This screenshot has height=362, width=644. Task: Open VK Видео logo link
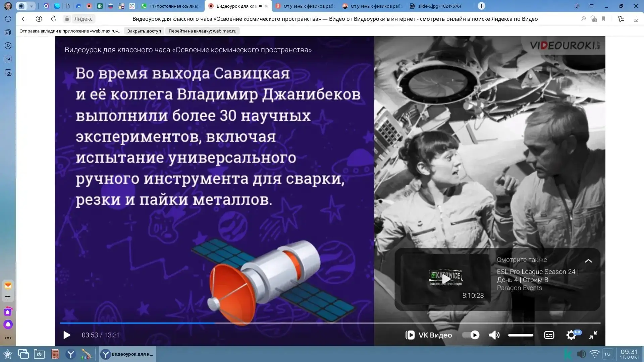[x=429, y=335]
